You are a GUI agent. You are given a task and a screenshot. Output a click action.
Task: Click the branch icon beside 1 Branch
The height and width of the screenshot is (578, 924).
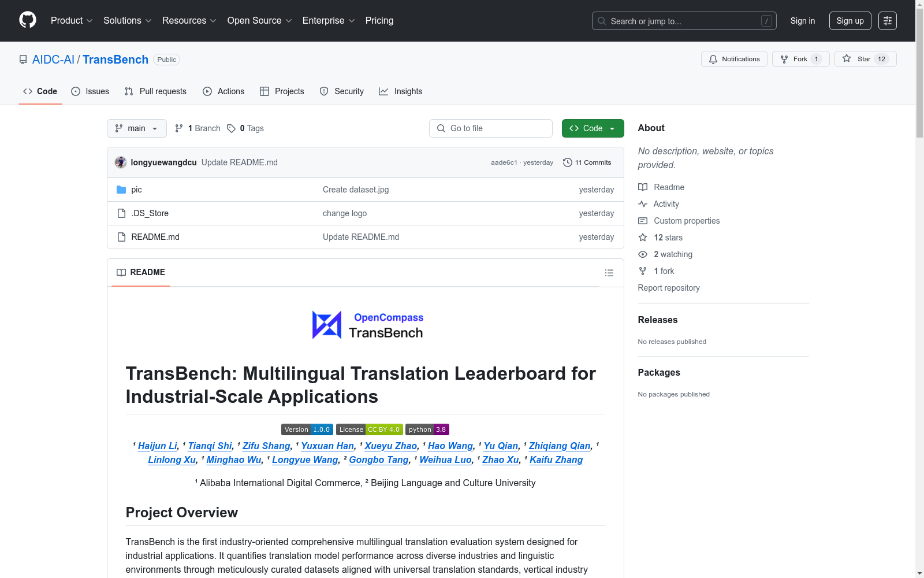click(x=179, y=128)
